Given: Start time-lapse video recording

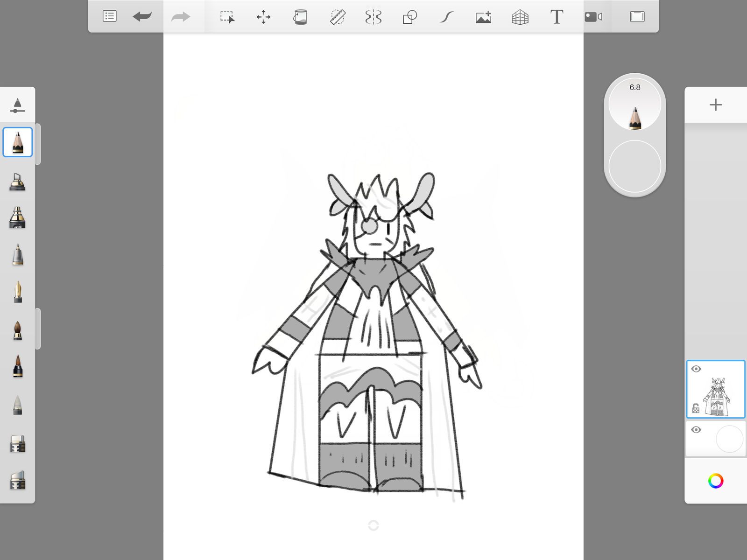Looking at the screenshot, I should pyautogui.click(x=593, y=17).
